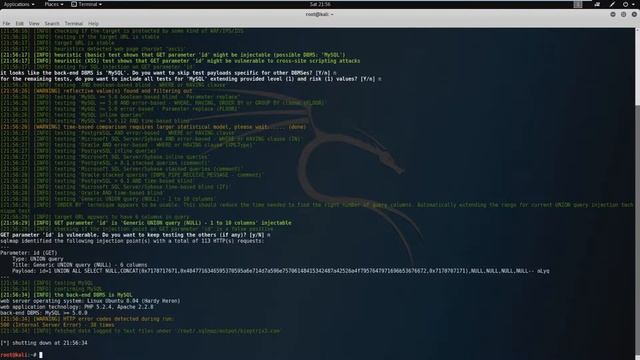640x360 pixels.
Task: Close the root@kali terminal window
Action: pos(634,14)
